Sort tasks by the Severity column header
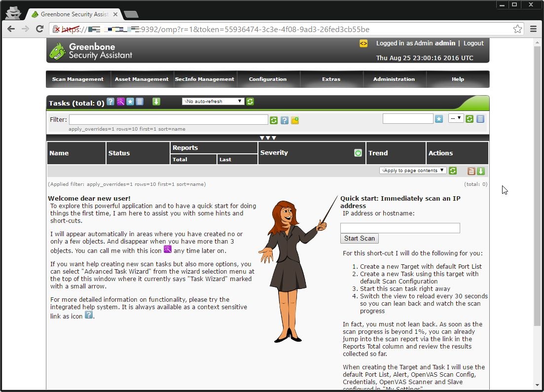This screenshot has height=392, width=544. click(274, 153)
